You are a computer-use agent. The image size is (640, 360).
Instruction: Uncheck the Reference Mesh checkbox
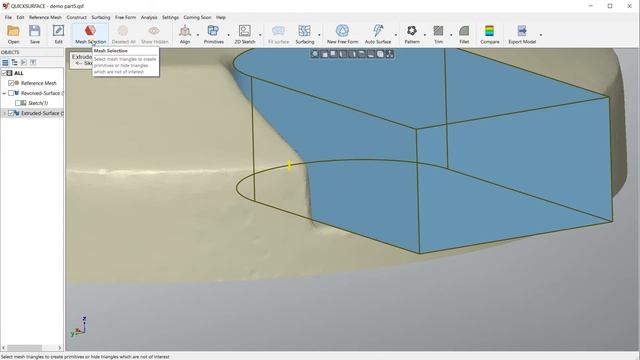click(11, 83)
